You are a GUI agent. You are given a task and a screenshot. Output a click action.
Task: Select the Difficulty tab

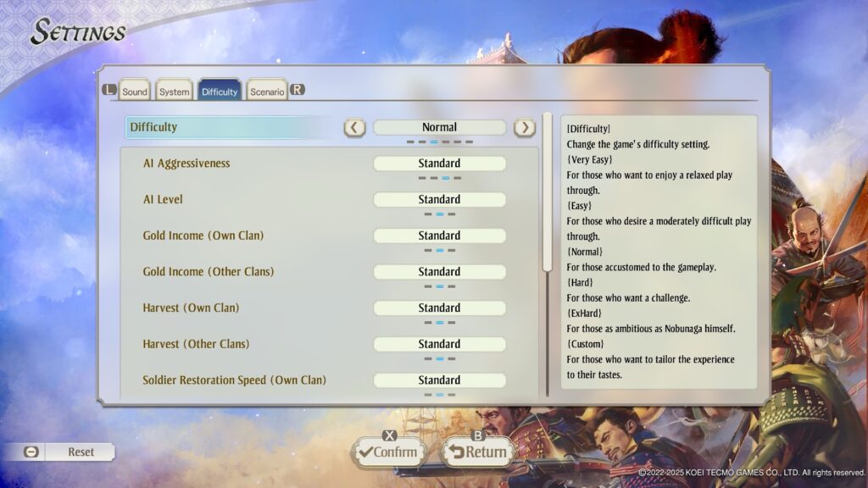tap(220, 91)
